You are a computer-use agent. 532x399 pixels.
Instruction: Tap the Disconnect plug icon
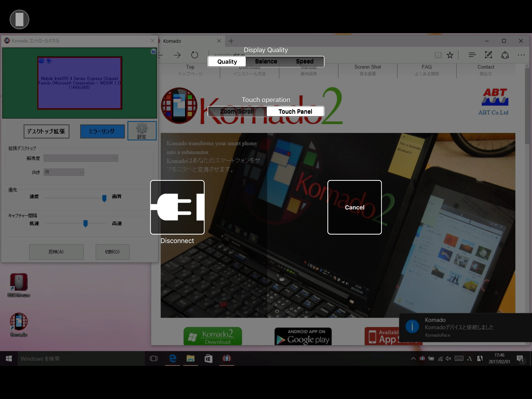tap(177, 207)
